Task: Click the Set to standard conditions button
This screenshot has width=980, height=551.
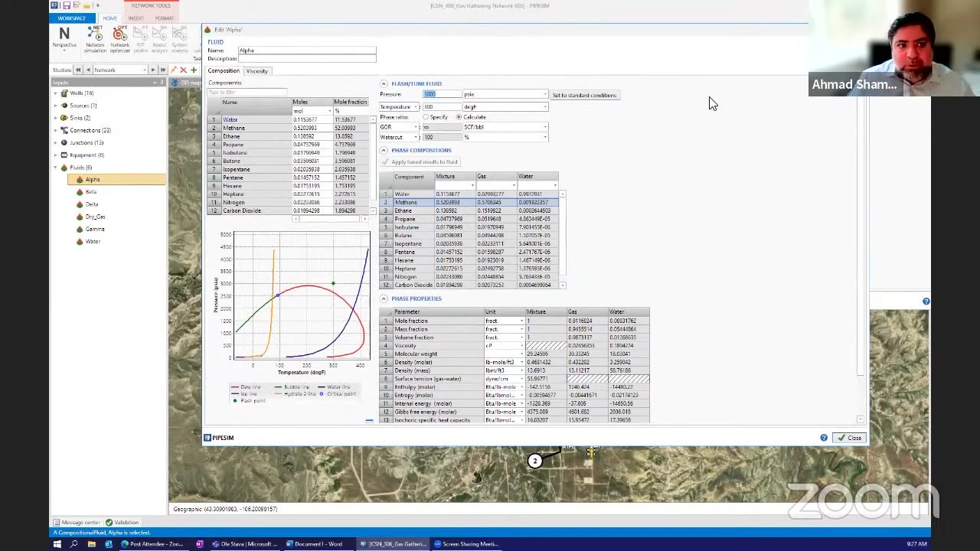Action: tap(584, 95)
